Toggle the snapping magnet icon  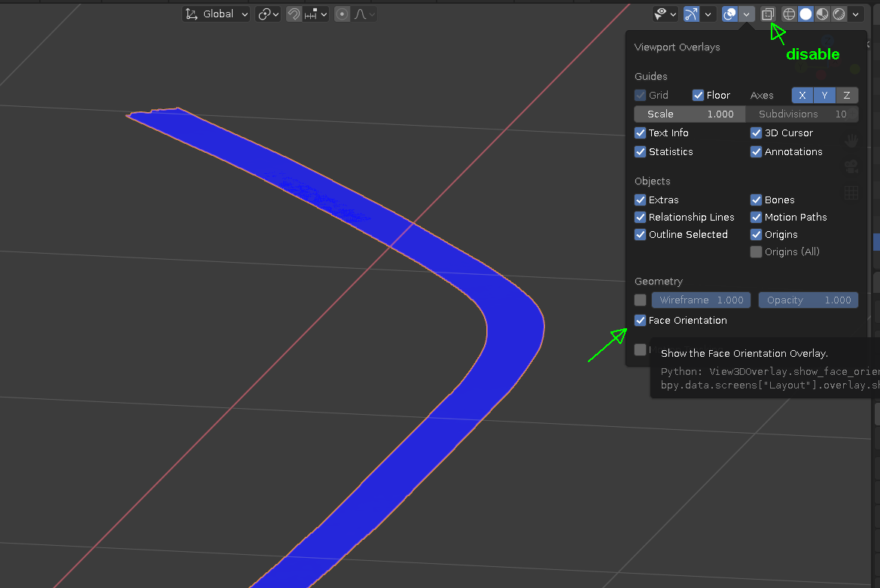tap(294, 14)
